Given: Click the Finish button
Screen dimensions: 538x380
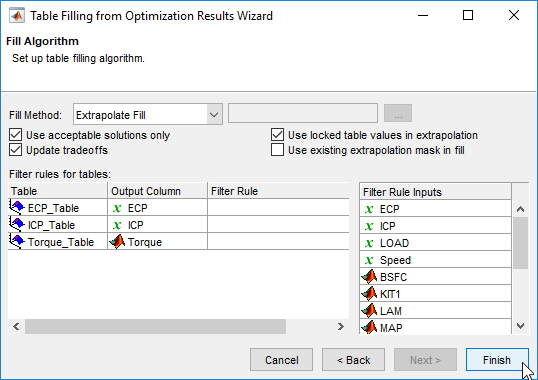Looking at the screenshot, I should [x=497, y=360].
